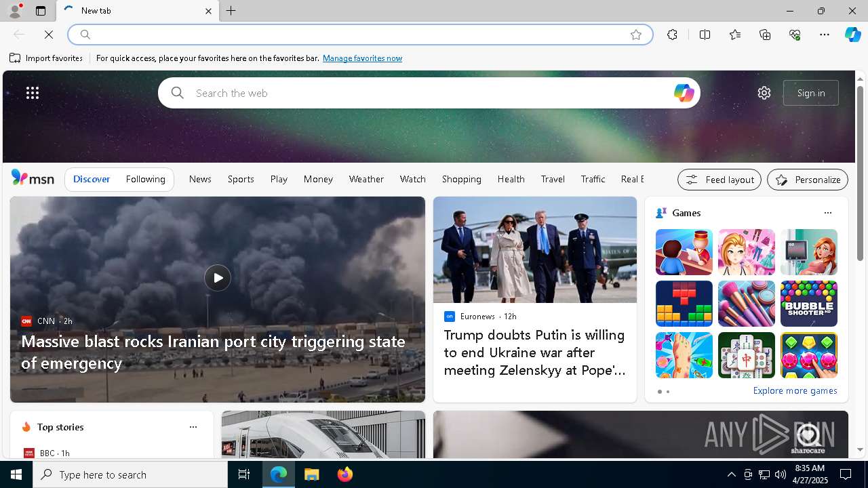Open the tab actions menu icon
The height and width of the screenshot is (488, 868).
tap(41, 11)
